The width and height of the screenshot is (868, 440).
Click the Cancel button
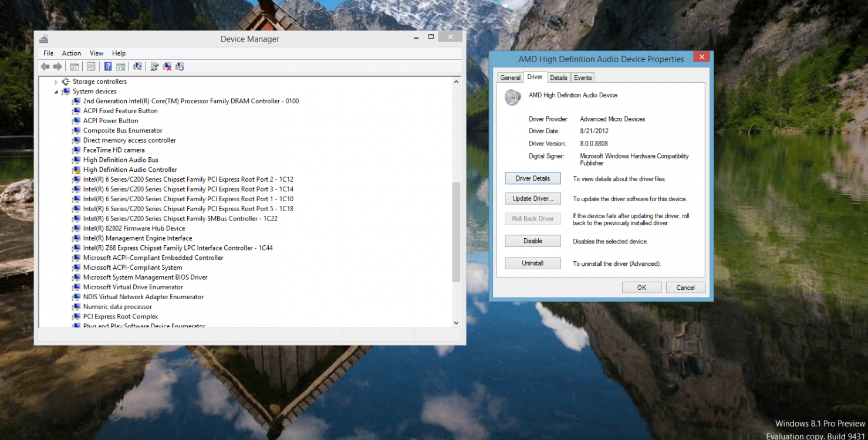pos(685,287)
